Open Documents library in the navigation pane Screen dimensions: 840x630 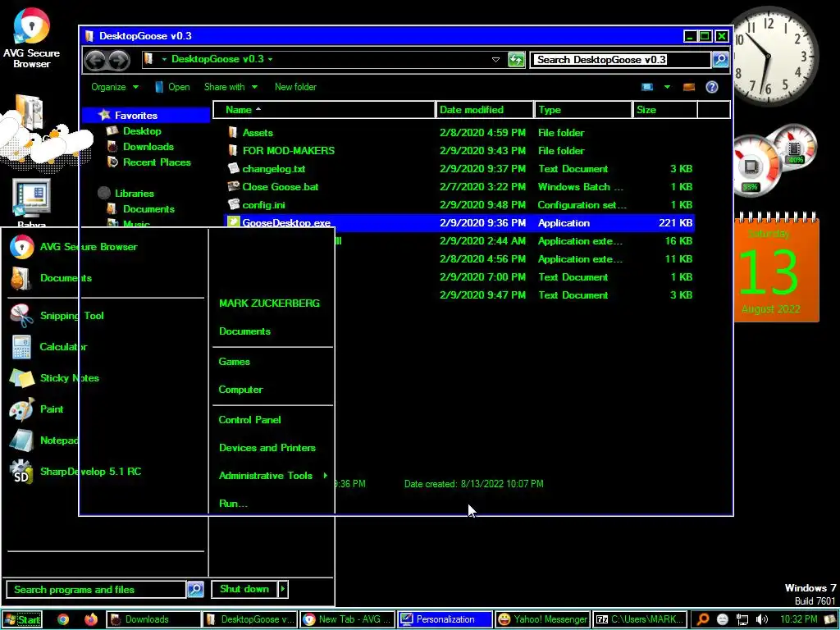(x=148, y=209)
